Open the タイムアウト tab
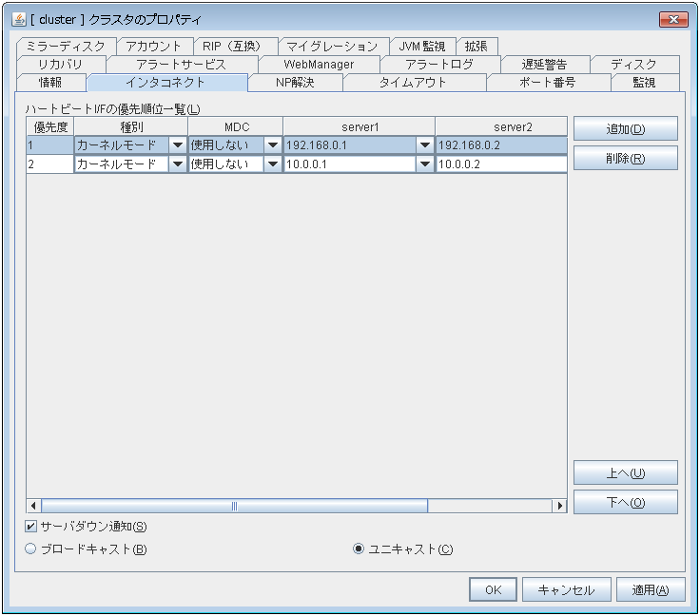700x616 pixels. click(x=413, y=83)
